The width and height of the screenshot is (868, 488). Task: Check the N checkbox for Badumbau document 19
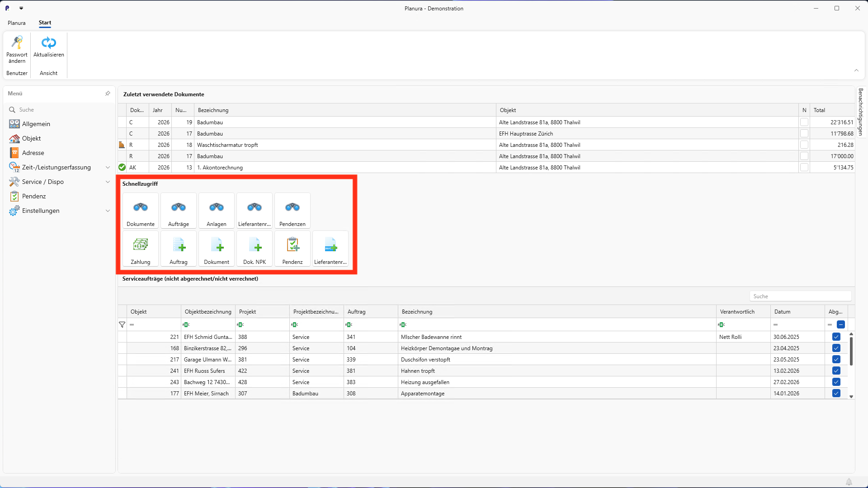[804, 122]
